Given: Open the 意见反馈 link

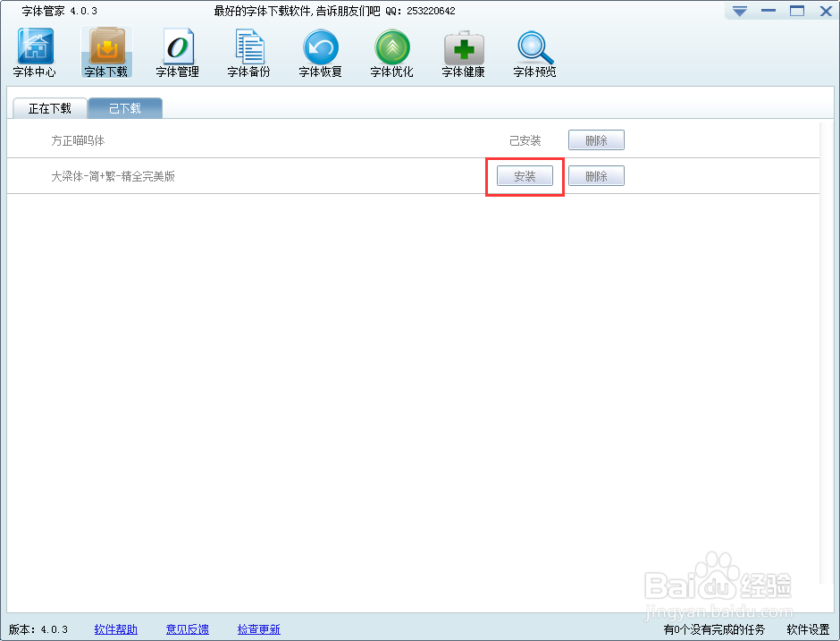Looking at the screenshot, I should pos(188,629).
